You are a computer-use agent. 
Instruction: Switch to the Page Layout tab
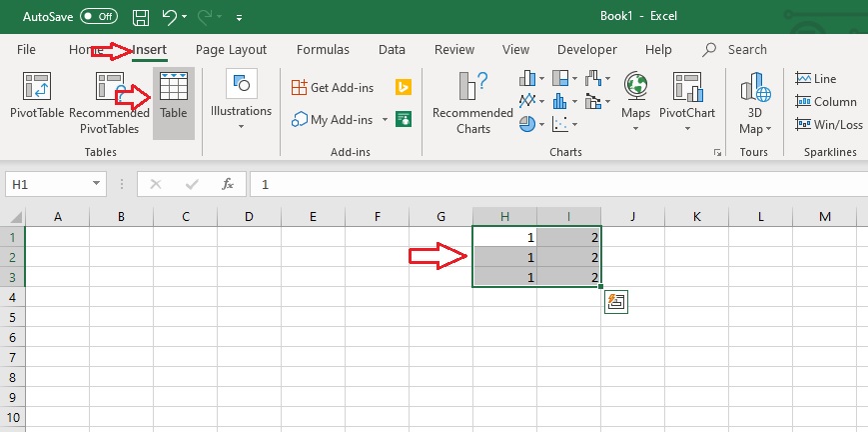coord(231,49)
